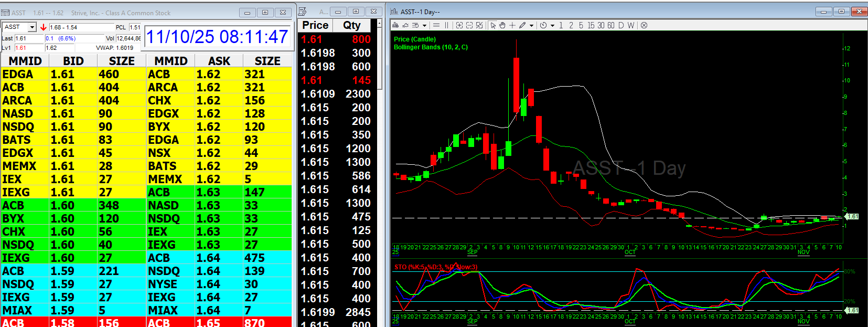
Task: Activate the hand pan tool
Action: [502, 25]
